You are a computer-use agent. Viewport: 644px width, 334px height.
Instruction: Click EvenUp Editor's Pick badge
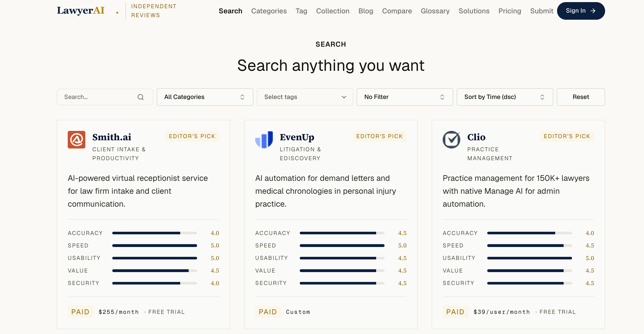(379, 136)
